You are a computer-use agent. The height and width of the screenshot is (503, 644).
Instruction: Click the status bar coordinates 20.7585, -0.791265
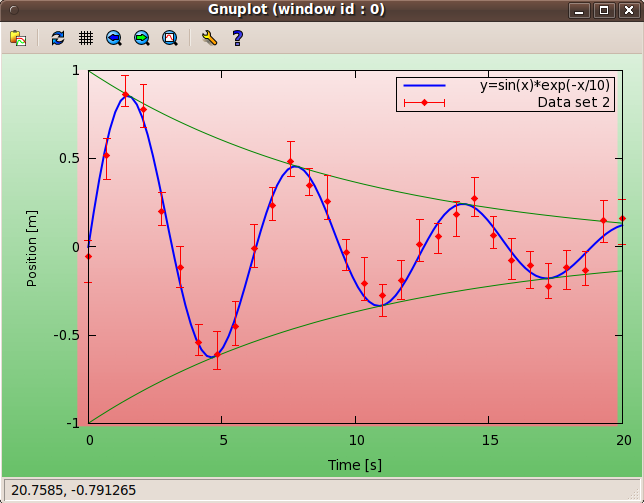(73, 490)
